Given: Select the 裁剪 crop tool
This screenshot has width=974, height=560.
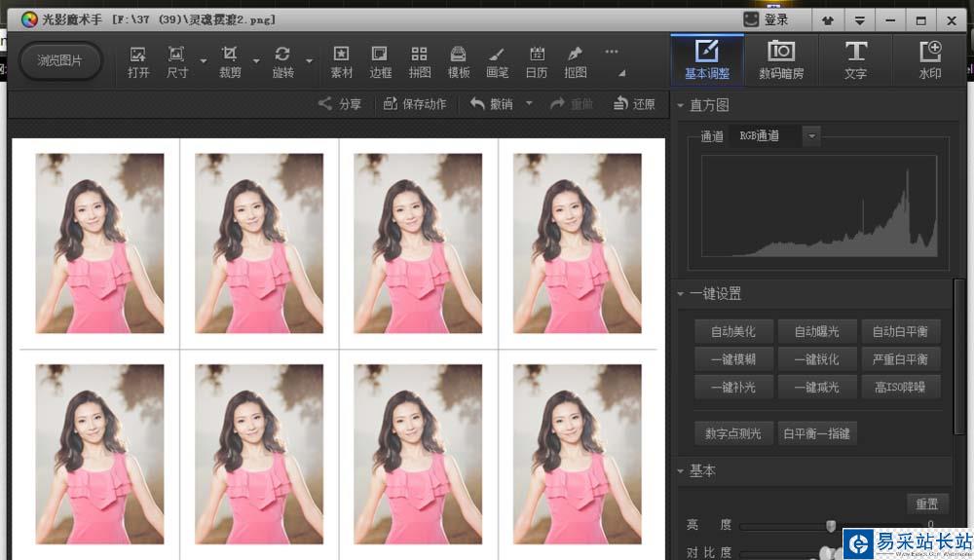Looking at the screenshot, I should (x=230, y=62).
